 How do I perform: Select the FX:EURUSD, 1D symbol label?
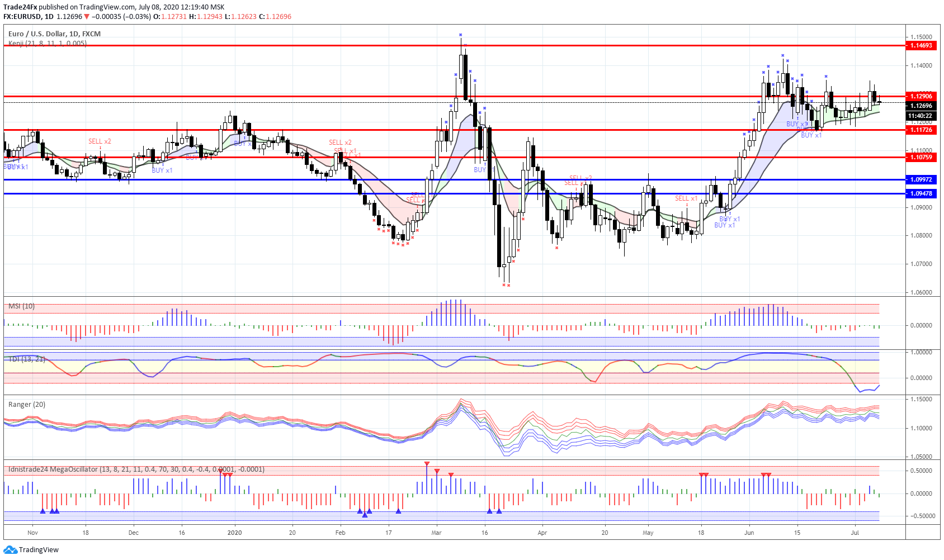29,17
